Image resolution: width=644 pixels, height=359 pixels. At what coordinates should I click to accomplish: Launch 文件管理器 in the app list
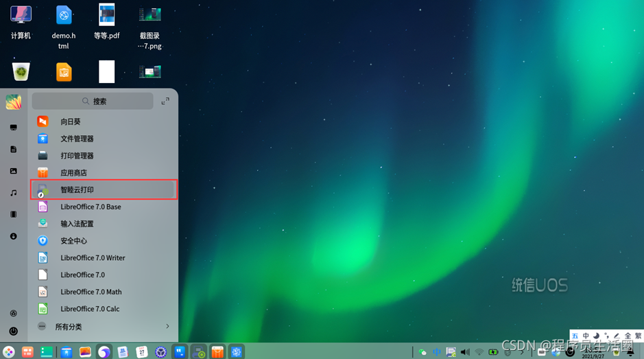click(x=104, y=139)
